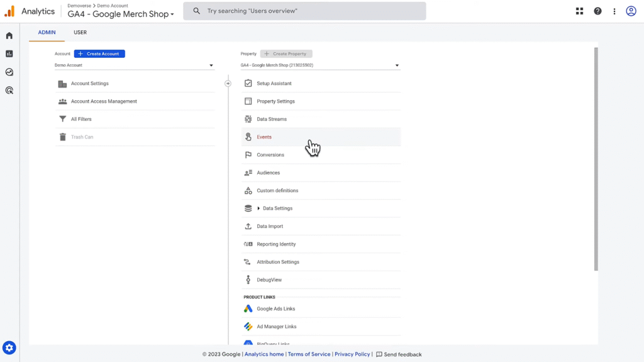644x362 pixels.
Task: Click the Data Streams icon
Action: point(248,119)
